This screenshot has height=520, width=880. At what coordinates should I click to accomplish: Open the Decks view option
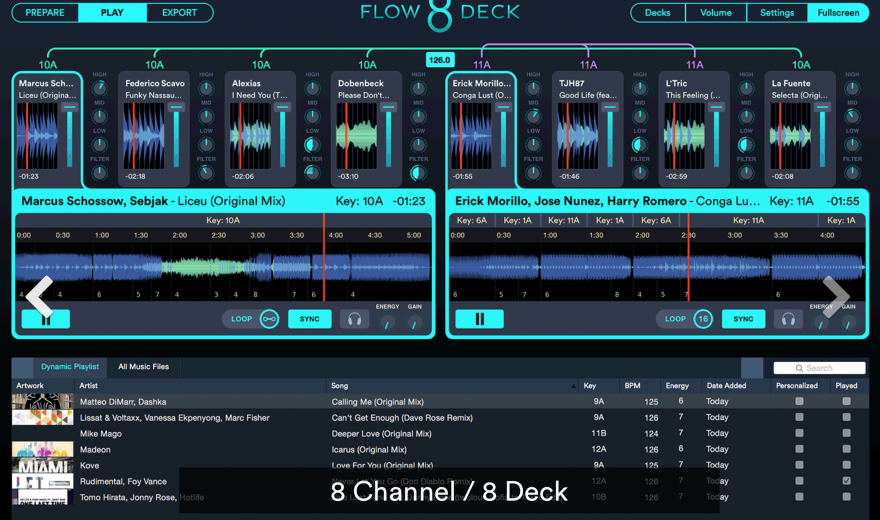click(x=658, y=13)
